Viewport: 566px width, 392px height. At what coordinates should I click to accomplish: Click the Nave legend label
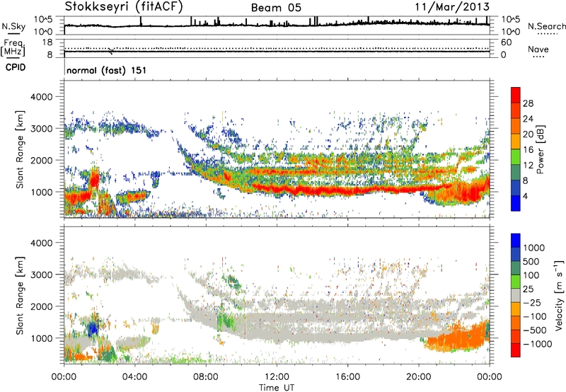tap(538, 50)
